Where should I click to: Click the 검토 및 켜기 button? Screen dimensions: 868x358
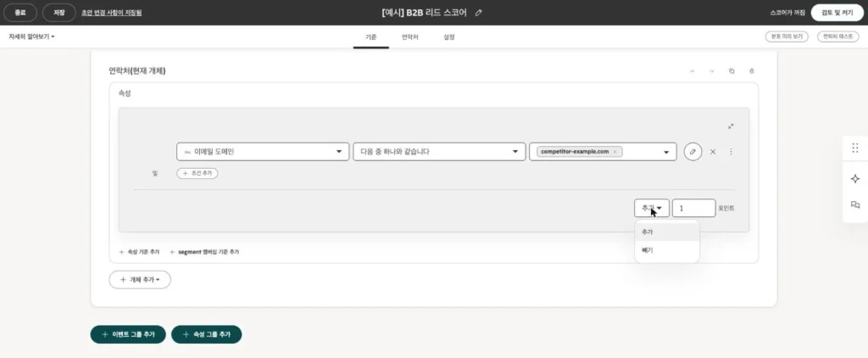tap(838, 13)
